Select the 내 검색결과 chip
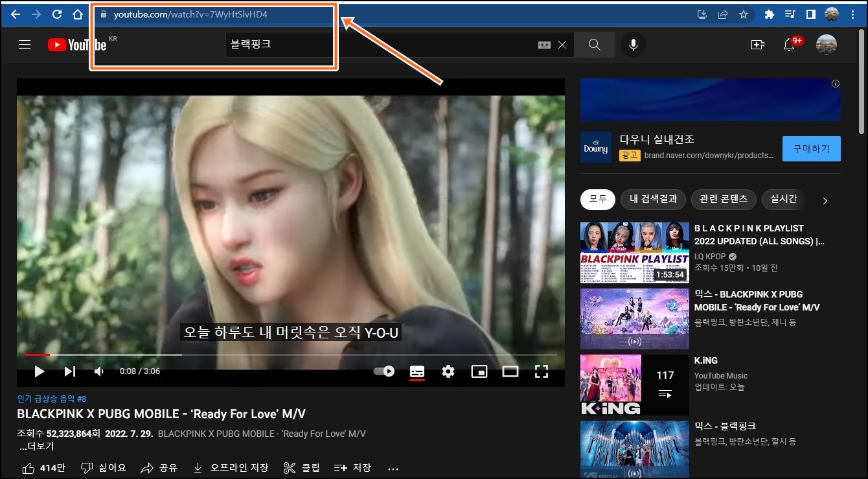This screenshot has height=479, width=868. pyautogui.click(x=653, y=199)
